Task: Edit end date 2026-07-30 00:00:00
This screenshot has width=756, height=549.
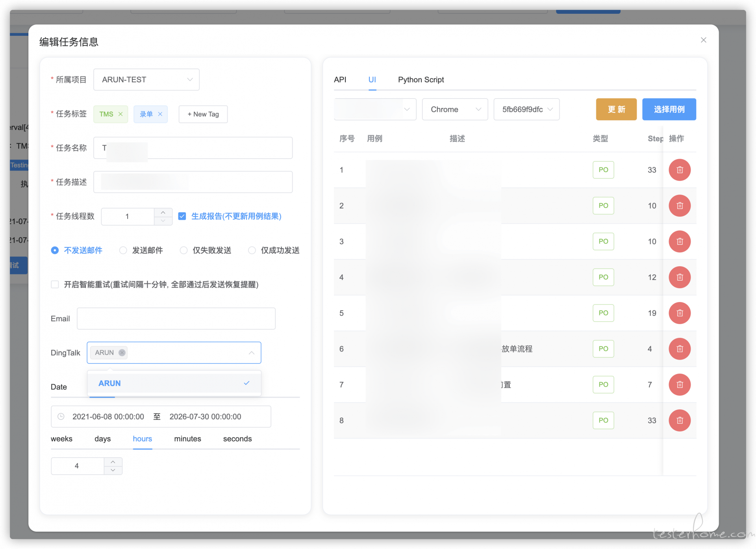Action: tap(205, 417)
